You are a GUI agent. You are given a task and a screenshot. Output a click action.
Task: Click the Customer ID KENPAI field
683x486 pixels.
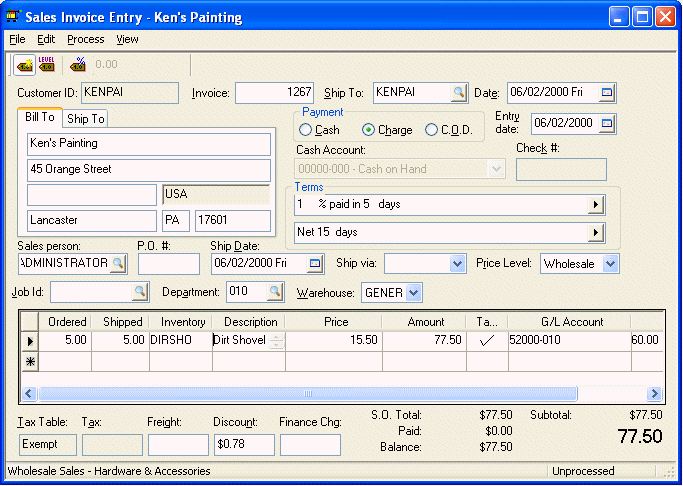click(x=130, y=93)
